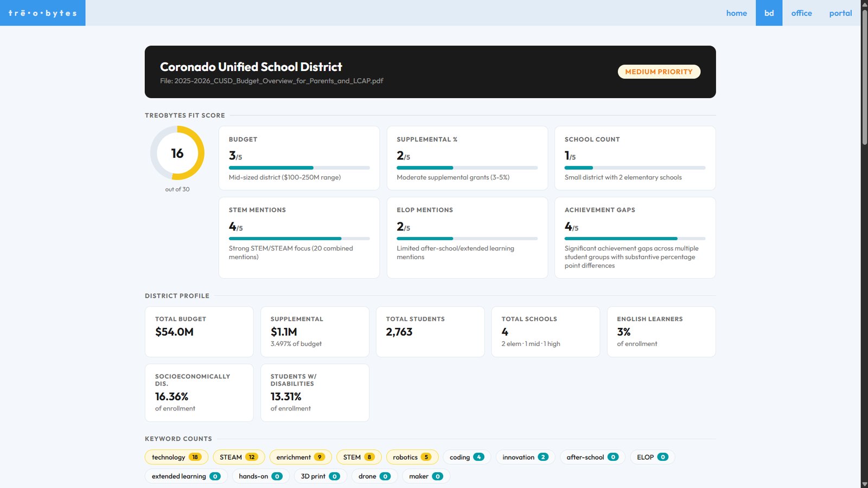
Task: Click the Budget score progress bar
Action: (299, 168)
